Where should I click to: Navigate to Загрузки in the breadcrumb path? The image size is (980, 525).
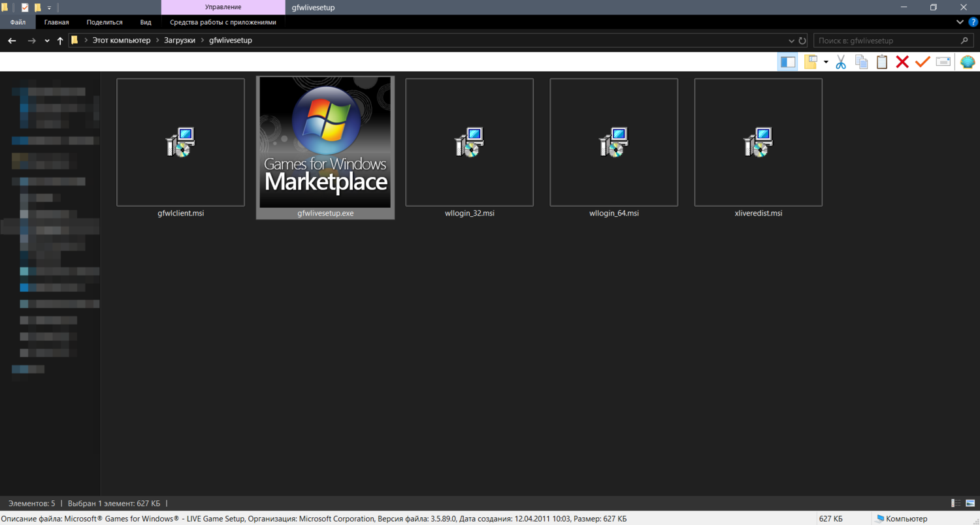180,40
